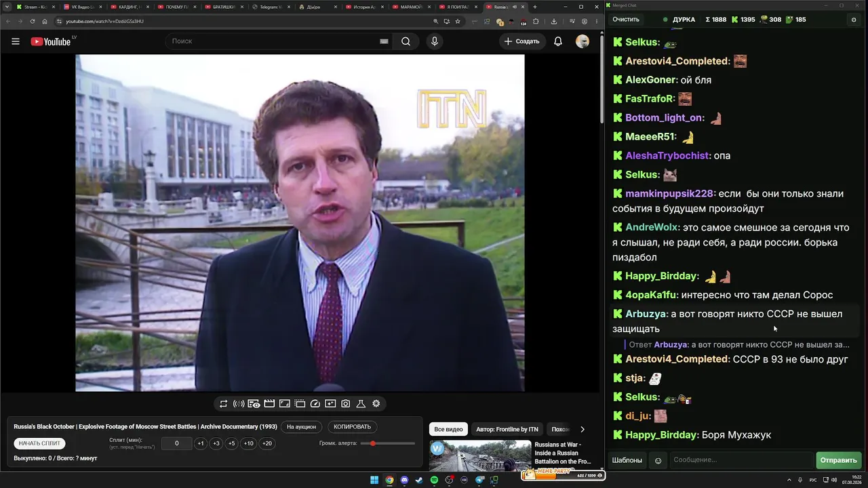Click the flask experiments icon below the video
Image resolution: width=868 pixels, height=488 pixels.
pyautogui.click(x=361, y=404)
